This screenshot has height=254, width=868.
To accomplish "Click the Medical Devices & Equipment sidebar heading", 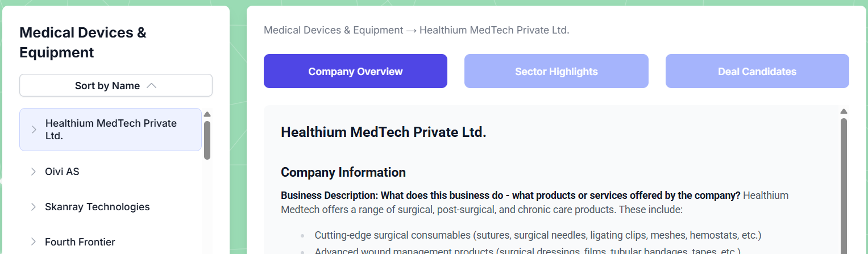I will (x=83, y=43).
